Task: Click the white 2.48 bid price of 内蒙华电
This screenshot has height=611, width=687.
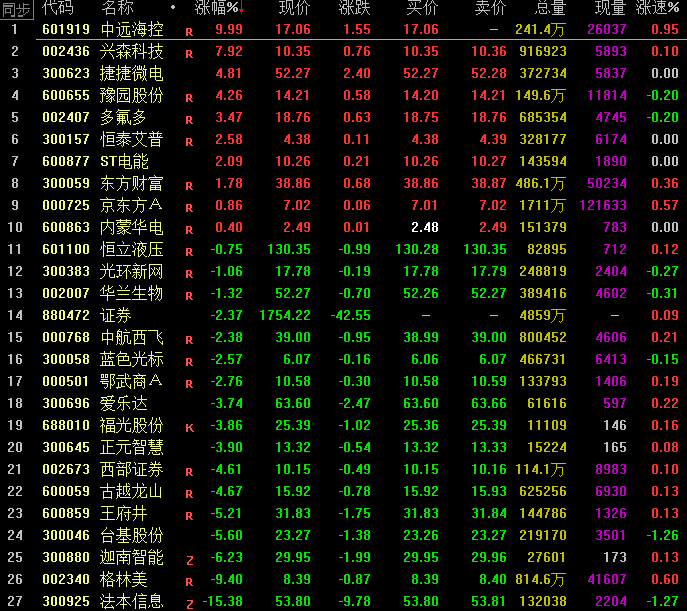Action: [x=425, y=227]
